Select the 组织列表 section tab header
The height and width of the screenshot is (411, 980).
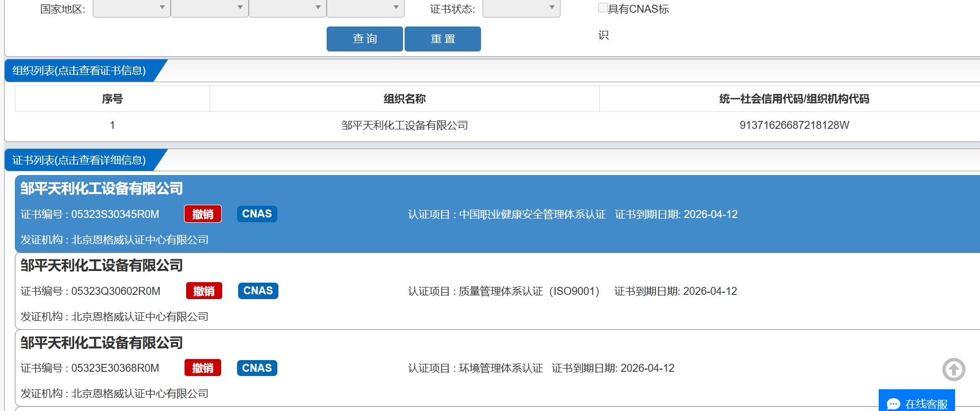[x=80, y=71]
